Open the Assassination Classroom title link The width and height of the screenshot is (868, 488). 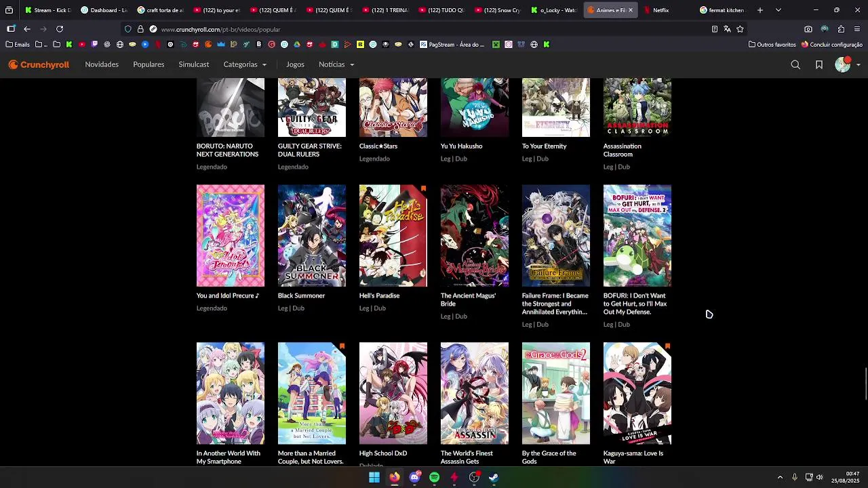pyautogui.click(x=623, y=150)
